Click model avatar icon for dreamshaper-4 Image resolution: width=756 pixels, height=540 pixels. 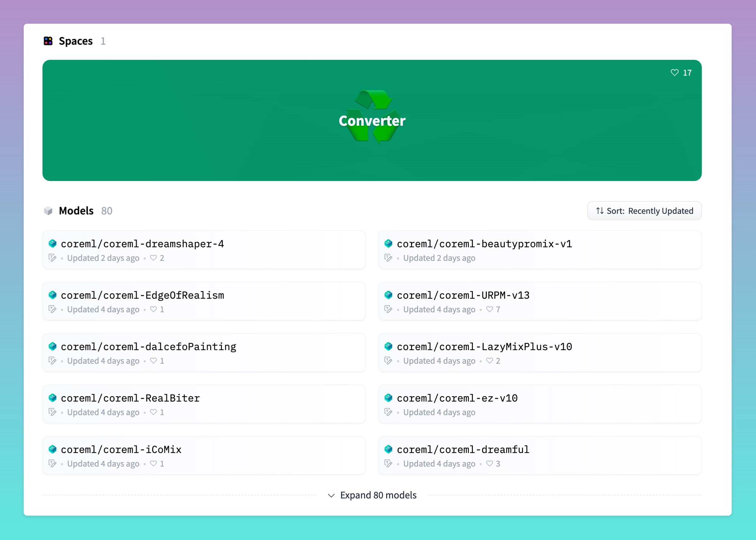pyautogui.click(x=53, y=244)
